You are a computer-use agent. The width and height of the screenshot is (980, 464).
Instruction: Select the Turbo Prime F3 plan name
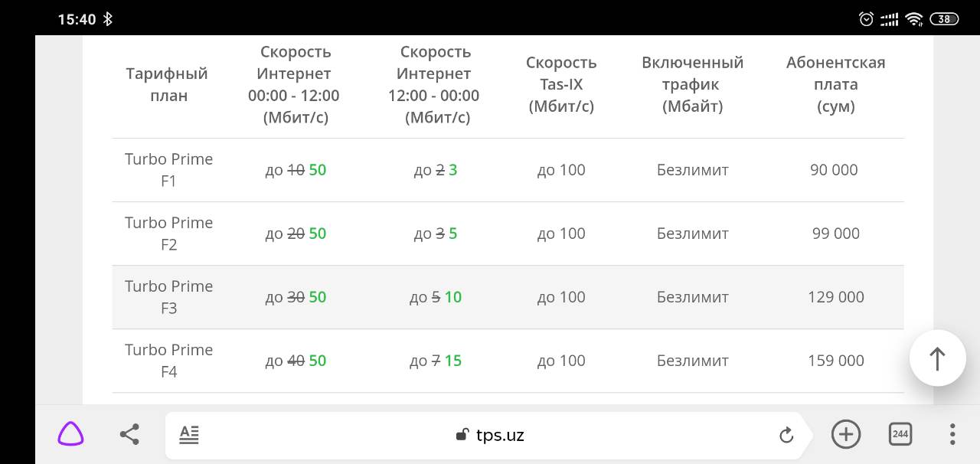pyautogui.click(x=169, y=297)
